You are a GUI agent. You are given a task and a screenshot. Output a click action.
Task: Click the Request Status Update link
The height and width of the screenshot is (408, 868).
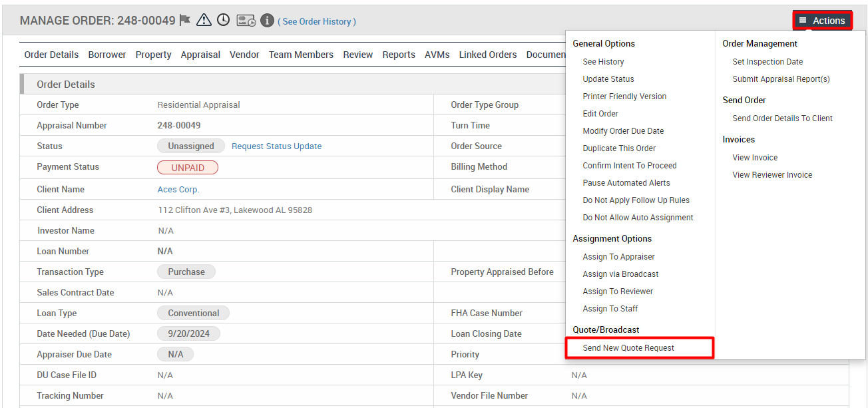pos(276,146)
